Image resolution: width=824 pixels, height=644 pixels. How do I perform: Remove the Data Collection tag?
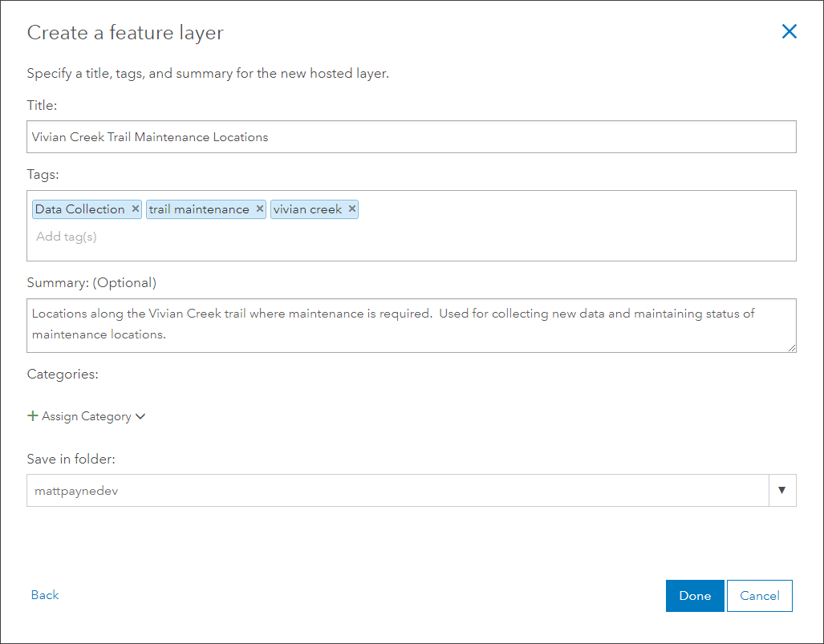[x=136, y=209]
